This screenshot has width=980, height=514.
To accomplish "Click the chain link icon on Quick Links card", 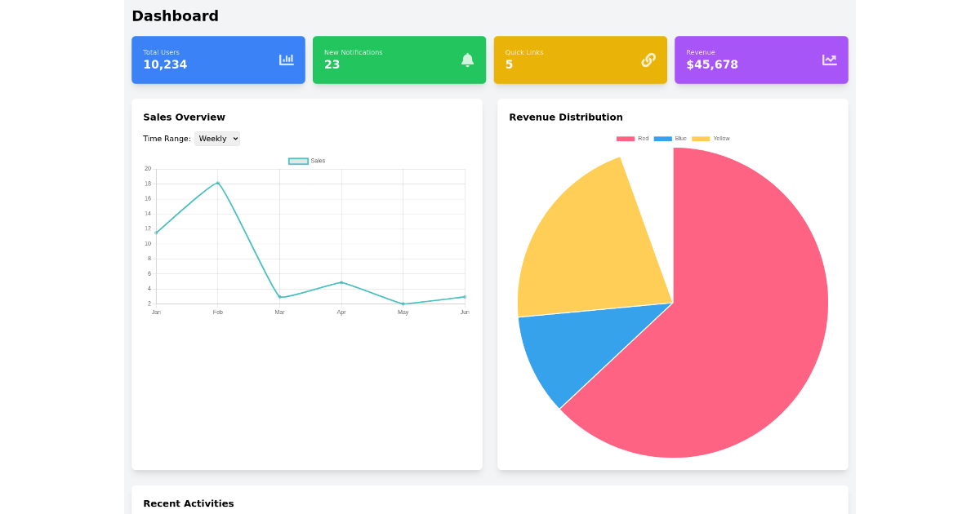I will point(648,60).
